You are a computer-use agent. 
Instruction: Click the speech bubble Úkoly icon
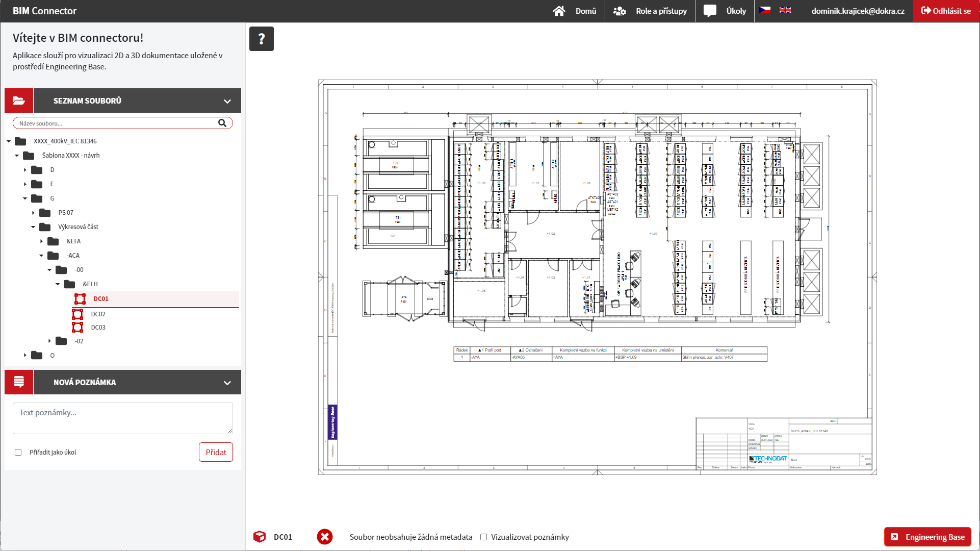(x=710, y=11)
